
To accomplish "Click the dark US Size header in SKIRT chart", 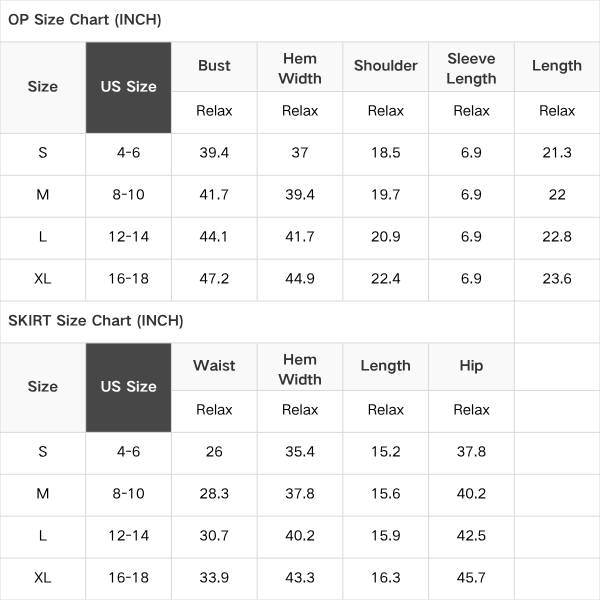I will coord(128,388).
